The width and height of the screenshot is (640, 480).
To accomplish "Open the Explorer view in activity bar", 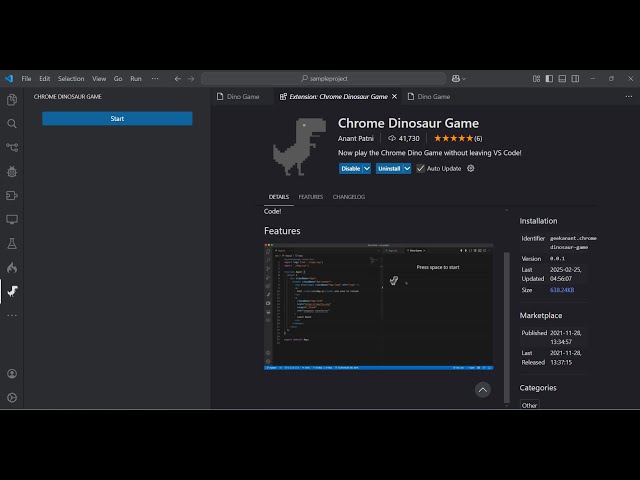I will [12, 100].
